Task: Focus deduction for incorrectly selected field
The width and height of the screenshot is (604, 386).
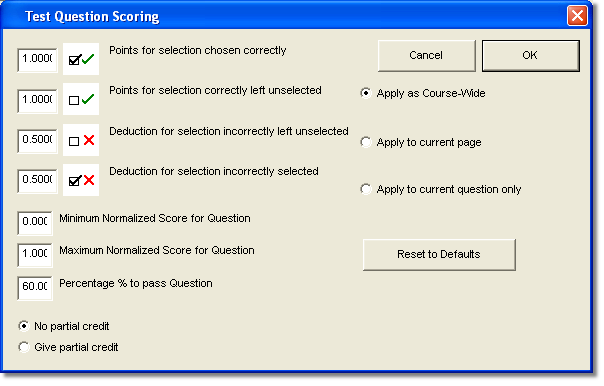Action: click(x=37, y=181)
